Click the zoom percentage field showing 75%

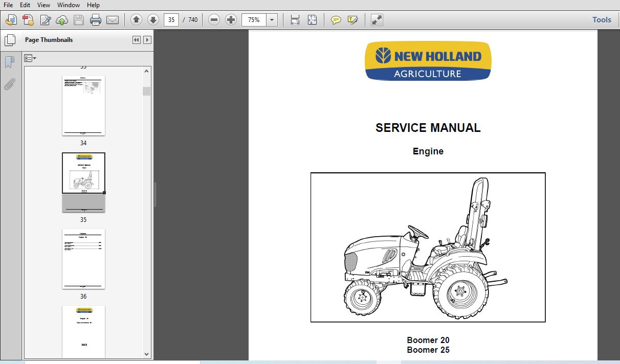point(254,20)
